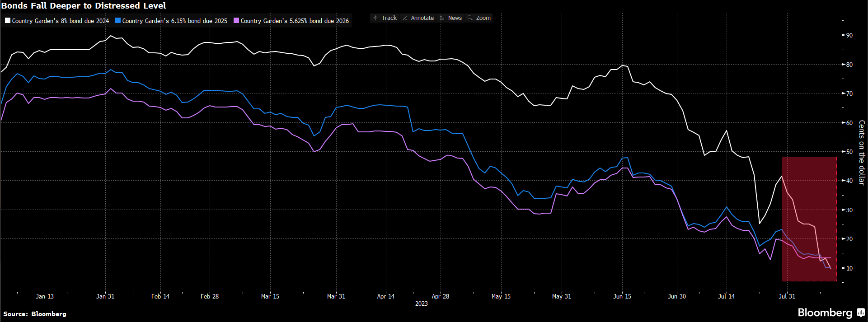
Task: Select legend entry for 8% bond due 2024
Action: pyautogui.click(x=61, y=21)
